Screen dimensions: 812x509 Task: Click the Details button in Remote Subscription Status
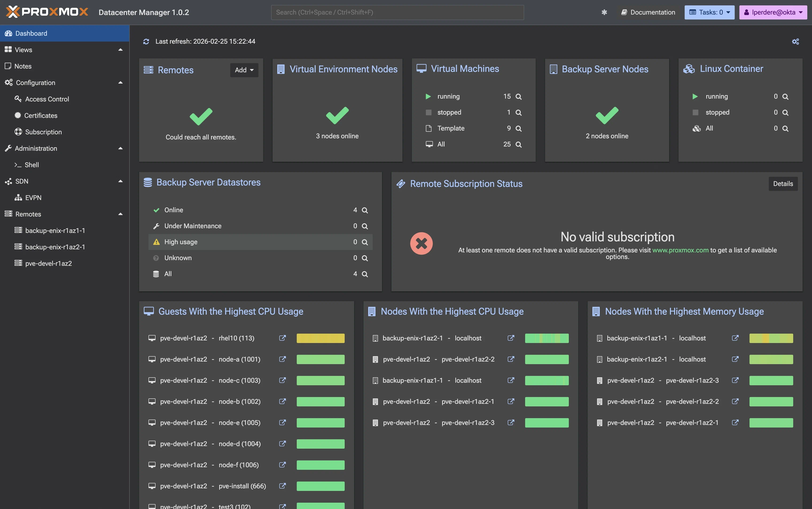click(x=783, y=183)
